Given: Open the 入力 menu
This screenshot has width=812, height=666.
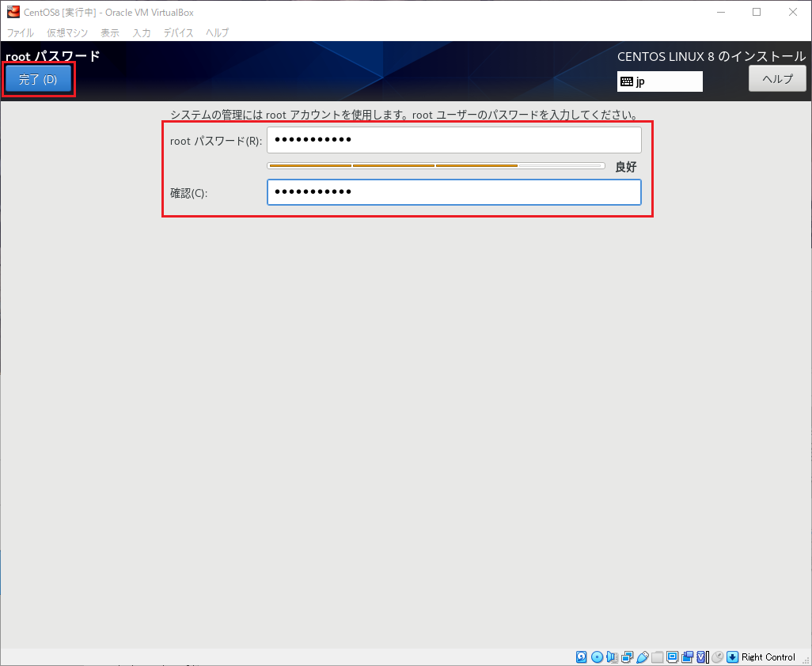Looking at the screenshot, I should pos(142,32).
